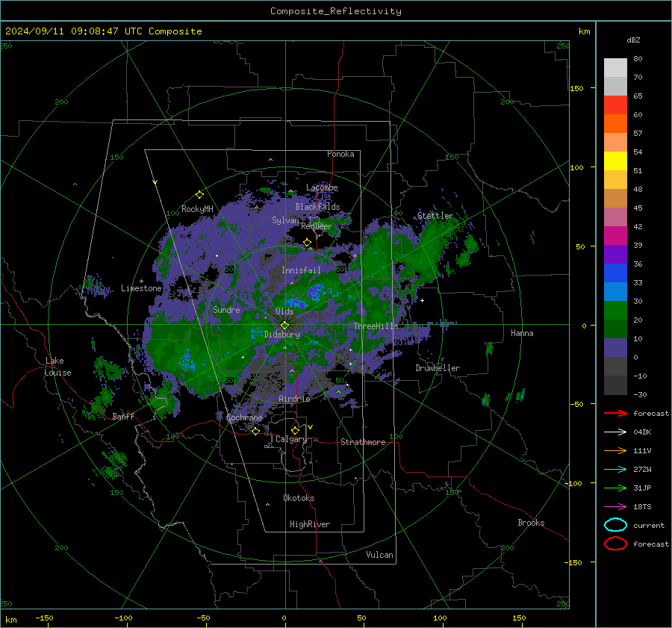Click the Strathmore label
This screenshot has height=628, width=672.
(363, 442)
